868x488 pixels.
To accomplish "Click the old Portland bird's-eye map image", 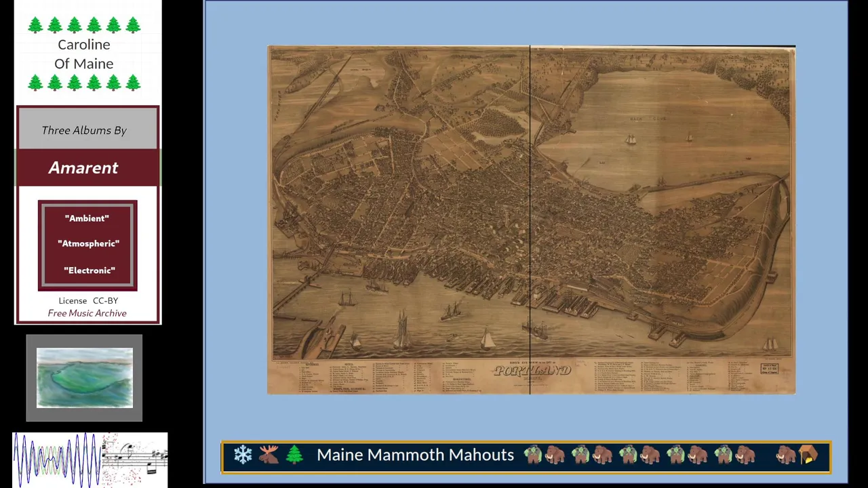I will [x=531, y=220].
